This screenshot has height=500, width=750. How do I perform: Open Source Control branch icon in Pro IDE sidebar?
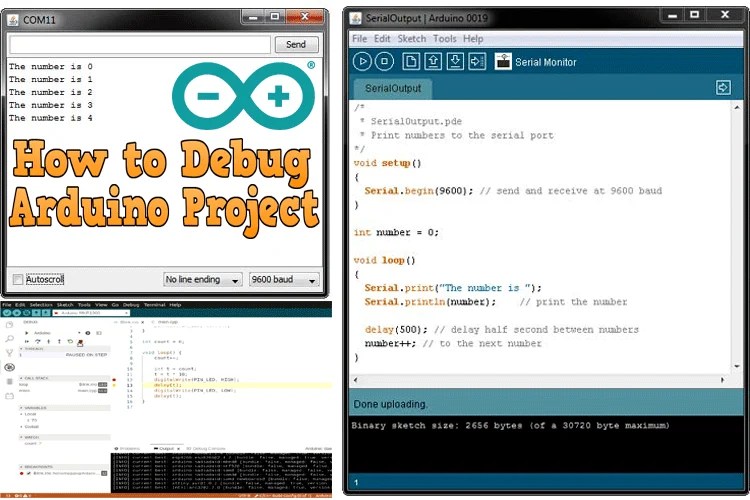pos(9,353)
